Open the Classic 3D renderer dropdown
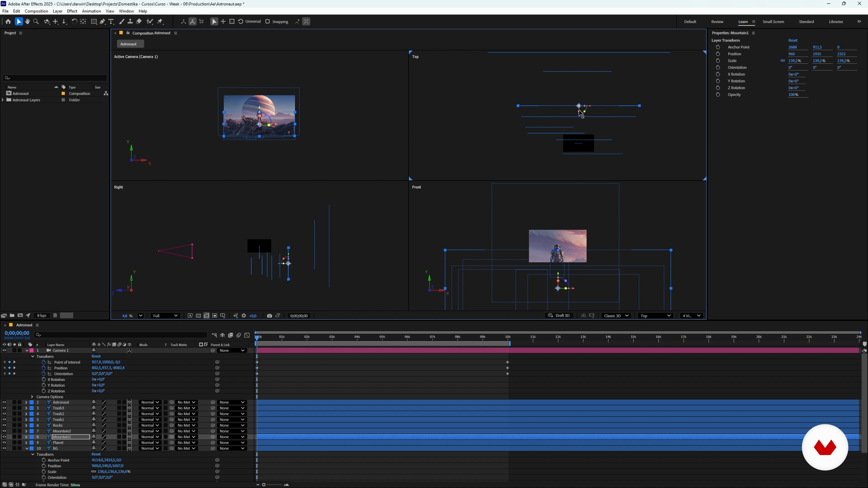This screenshot has width=868, height=488. pyautogui.click(x=616, y=316)
